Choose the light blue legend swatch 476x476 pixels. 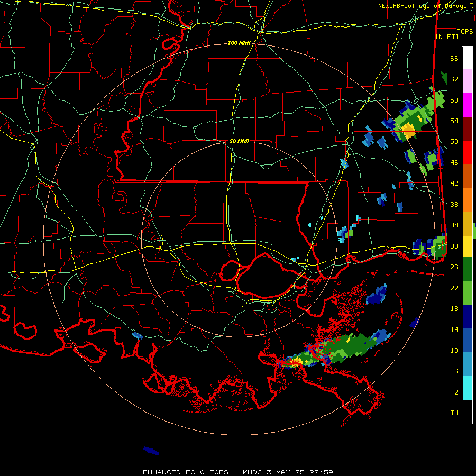(x=467, y=364)
